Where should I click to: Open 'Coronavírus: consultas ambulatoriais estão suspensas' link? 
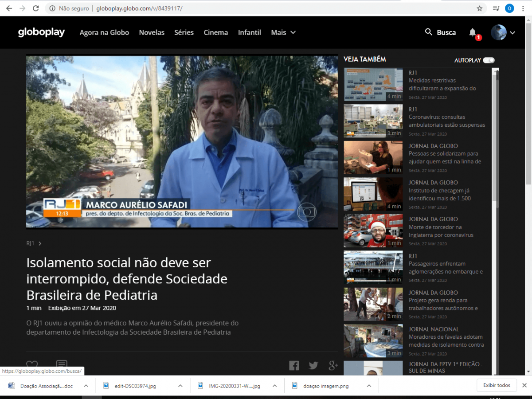tap(447, 121)
